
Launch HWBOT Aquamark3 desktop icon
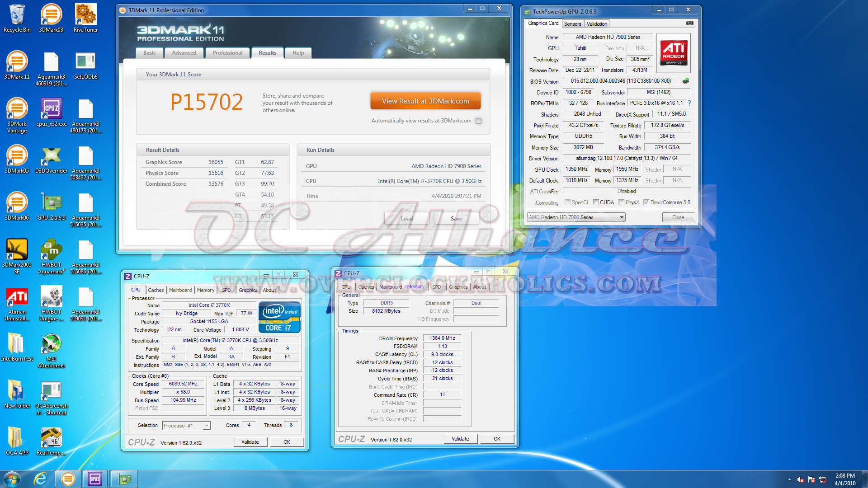pyautogui.click(x=51, y=257)
